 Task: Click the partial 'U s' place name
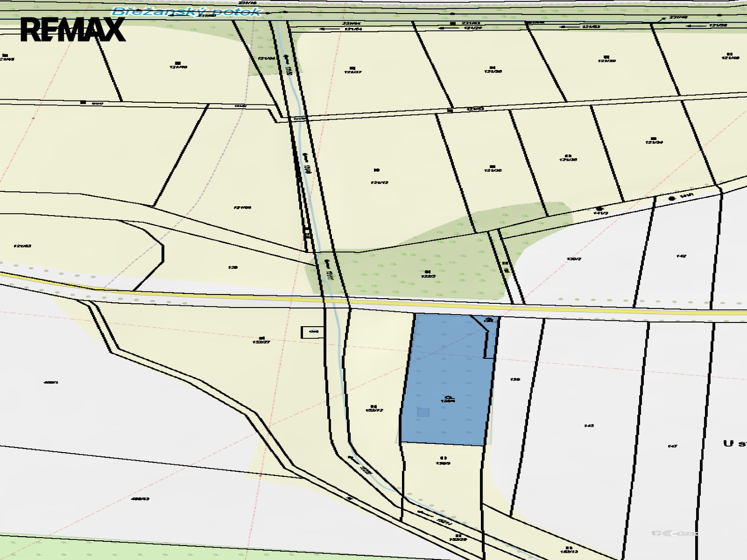pyautogui.click(x=734, y=444)
